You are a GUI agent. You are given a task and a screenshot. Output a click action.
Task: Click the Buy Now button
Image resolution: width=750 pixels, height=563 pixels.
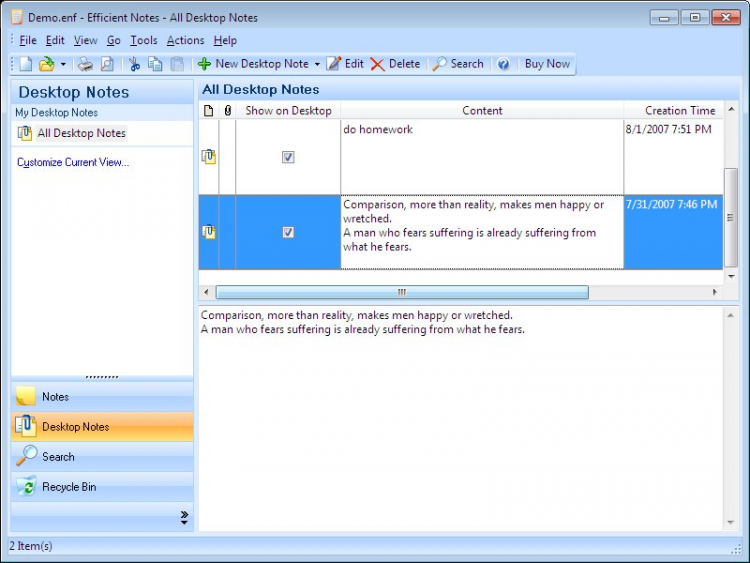pos(547,64)
